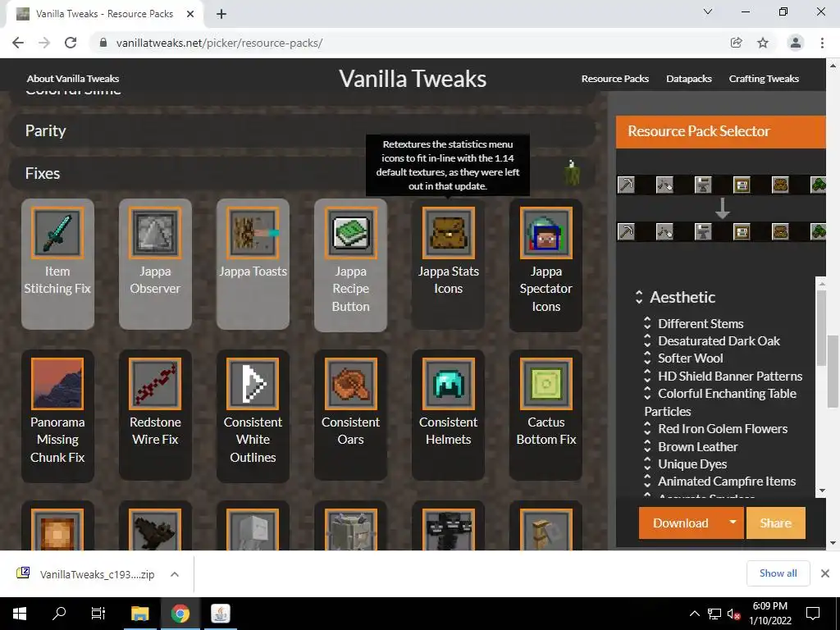Toggle the Item Stitching Fix pack label

click(x=57, y=280)
